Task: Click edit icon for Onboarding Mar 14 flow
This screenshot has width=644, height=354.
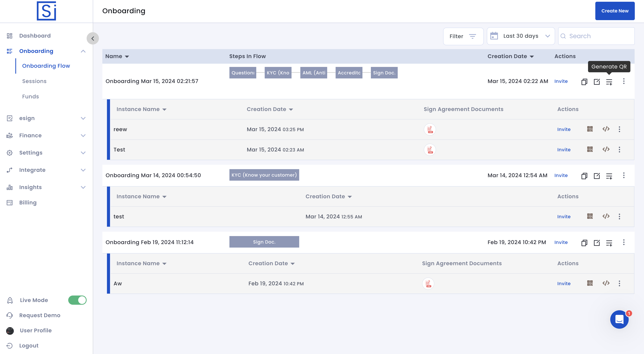Action: pyautogui.click(x=596, y=176)
